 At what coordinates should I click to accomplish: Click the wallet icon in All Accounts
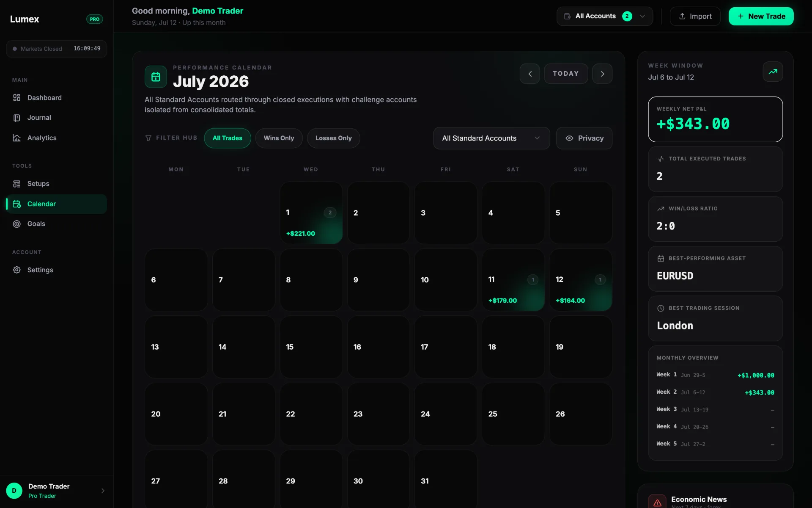point(567,16)
